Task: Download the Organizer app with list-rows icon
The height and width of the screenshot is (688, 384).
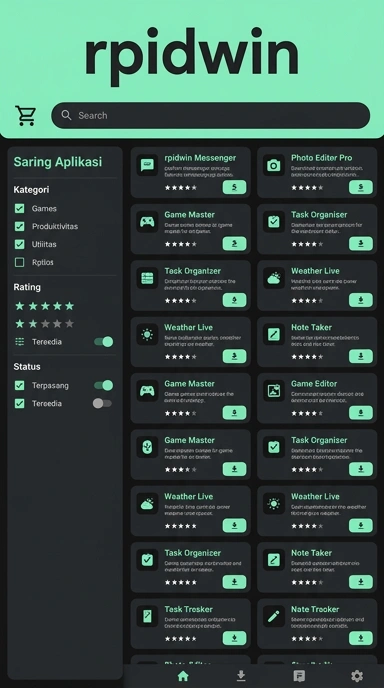Action: (x=234, y=300)
